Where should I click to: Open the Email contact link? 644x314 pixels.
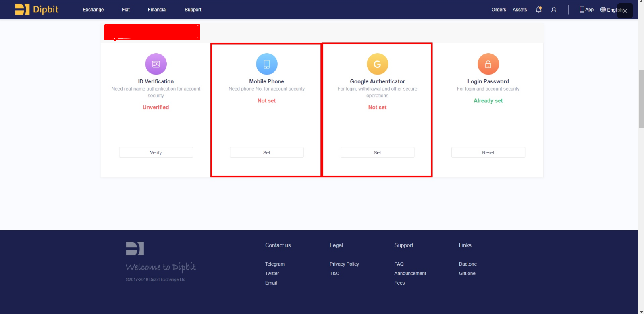pos(271,283)
